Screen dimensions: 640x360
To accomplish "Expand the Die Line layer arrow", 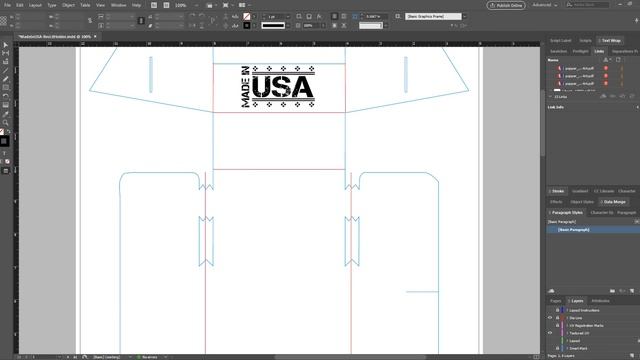I will (x=567, y=318).
